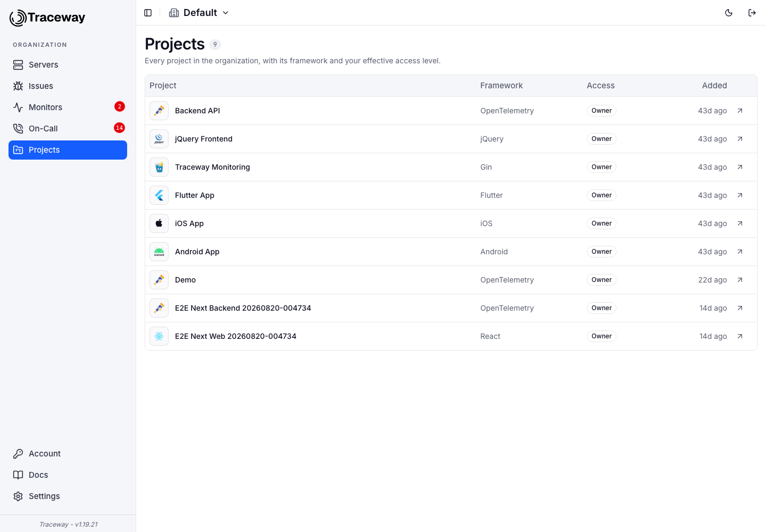Open Account in the sidebar
The image size is (766, 532).
pos(68,454)
